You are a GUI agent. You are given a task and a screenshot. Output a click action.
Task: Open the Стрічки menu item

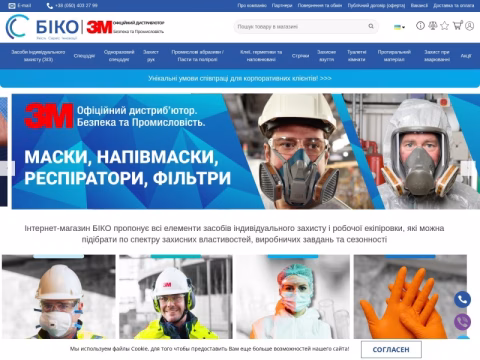300,56
